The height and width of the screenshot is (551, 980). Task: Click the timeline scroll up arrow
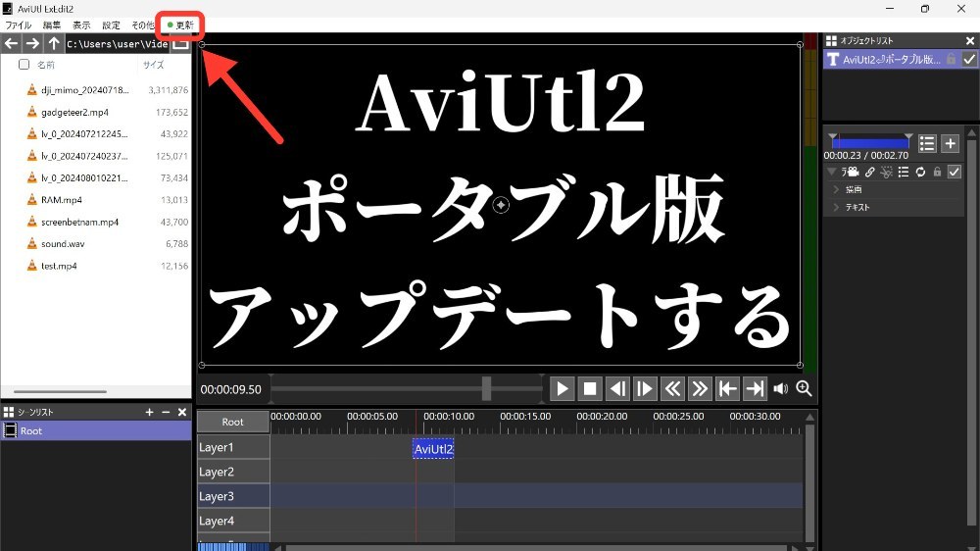pos(809,417)
